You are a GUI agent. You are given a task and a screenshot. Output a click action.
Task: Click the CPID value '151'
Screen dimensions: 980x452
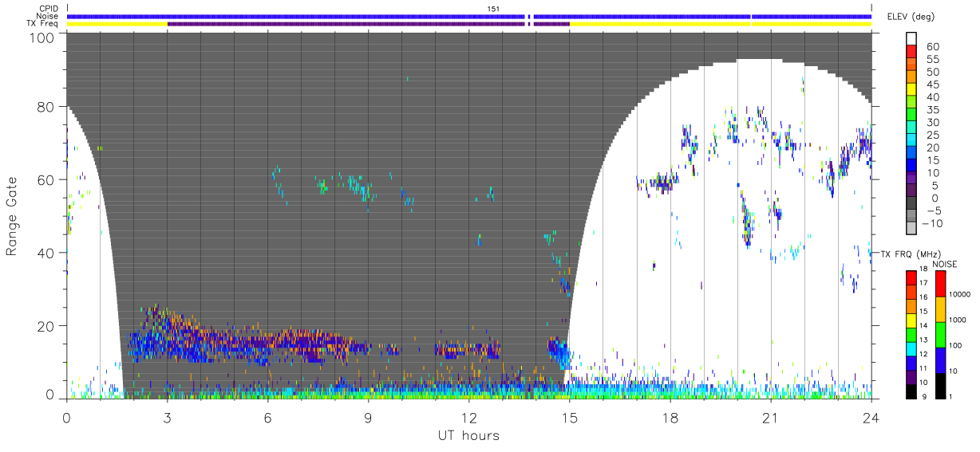click(494, 9)
